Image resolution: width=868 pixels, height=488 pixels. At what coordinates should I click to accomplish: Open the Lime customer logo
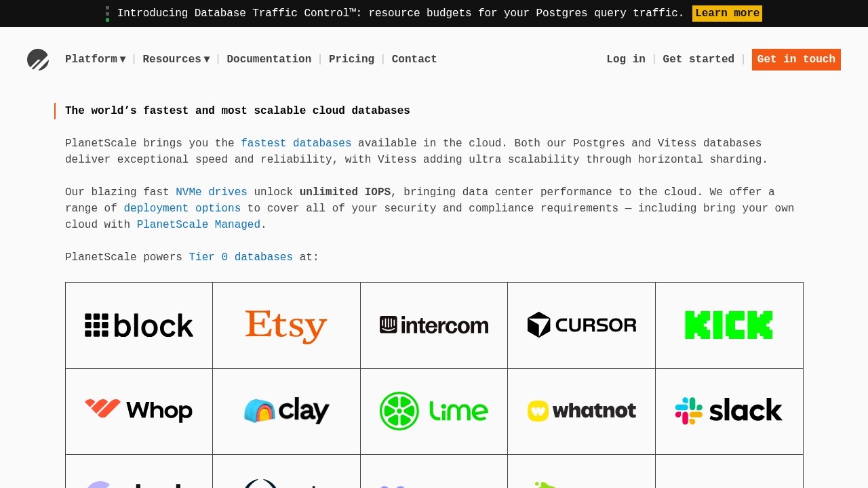434,411
